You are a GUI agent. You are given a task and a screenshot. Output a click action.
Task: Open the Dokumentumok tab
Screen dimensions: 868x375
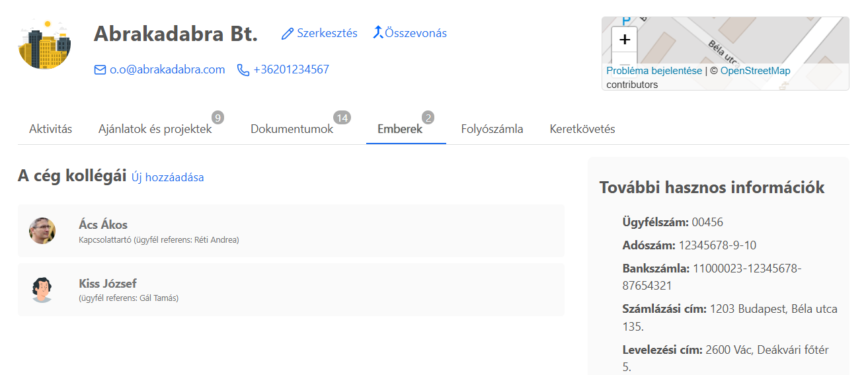tap(292, 129)
